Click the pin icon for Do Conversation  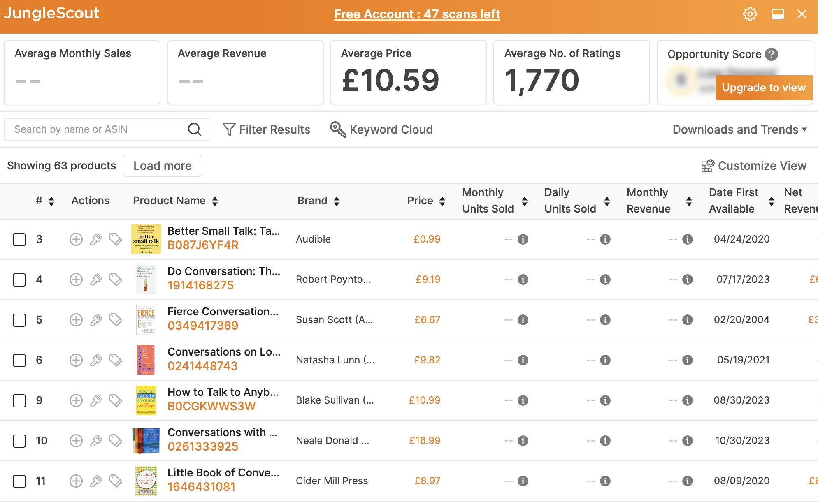point(96,280)
